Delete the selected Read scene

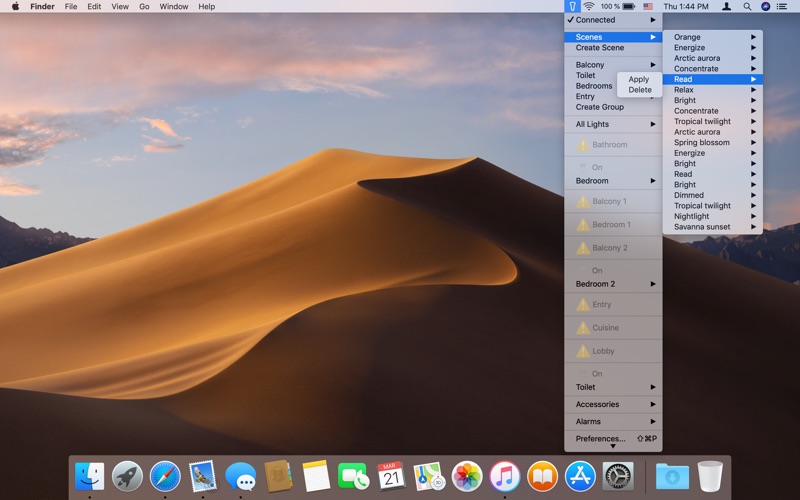click(640, 90)
